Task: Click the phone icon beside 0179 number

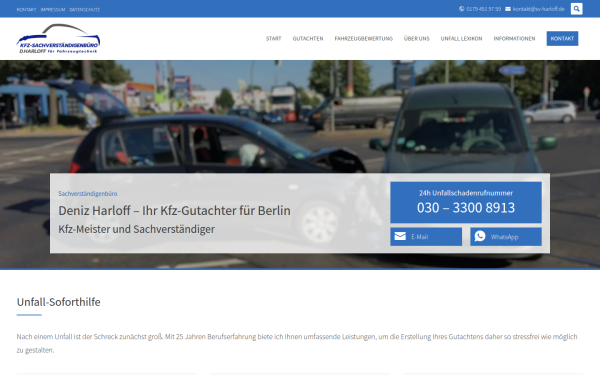Action: 461,9
